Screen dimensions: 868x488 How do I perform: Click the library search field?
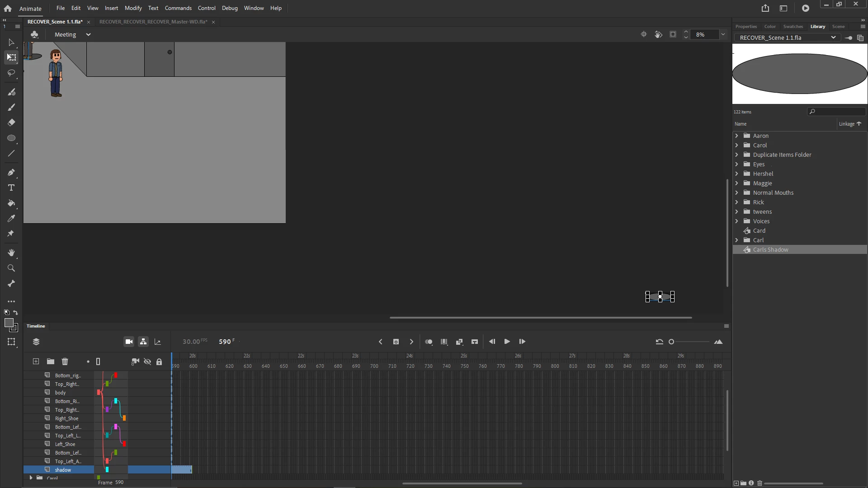[839, 112]
